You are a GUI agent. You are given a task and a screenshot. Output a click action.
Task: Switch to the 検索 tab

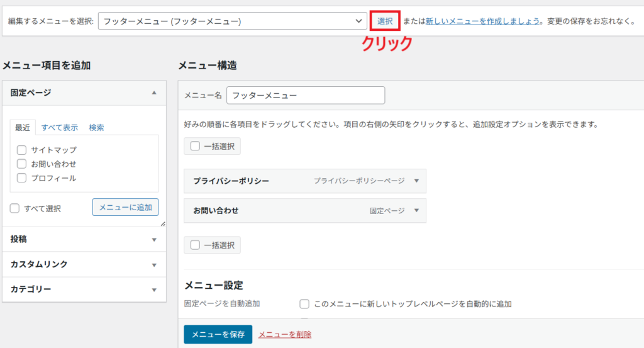(96, 127)
